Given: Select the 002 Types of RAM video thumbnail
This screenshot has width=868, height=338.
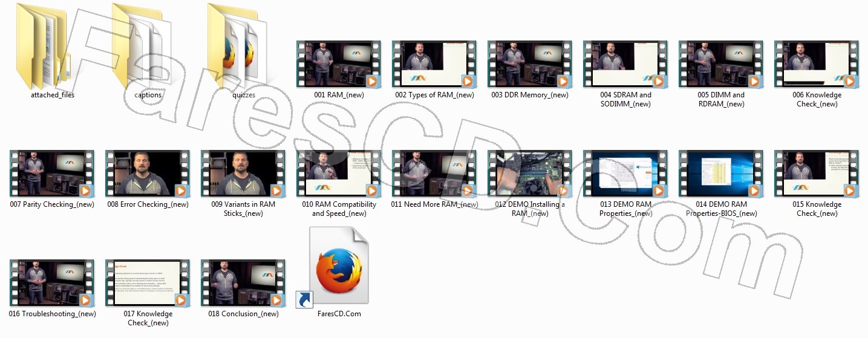Looking at the screenshot, I should [x=434, y=64].
